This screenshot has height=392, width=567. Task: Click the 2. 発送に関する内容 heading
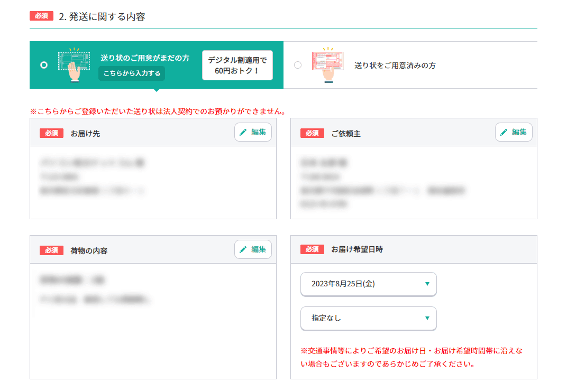coord(102,16)
